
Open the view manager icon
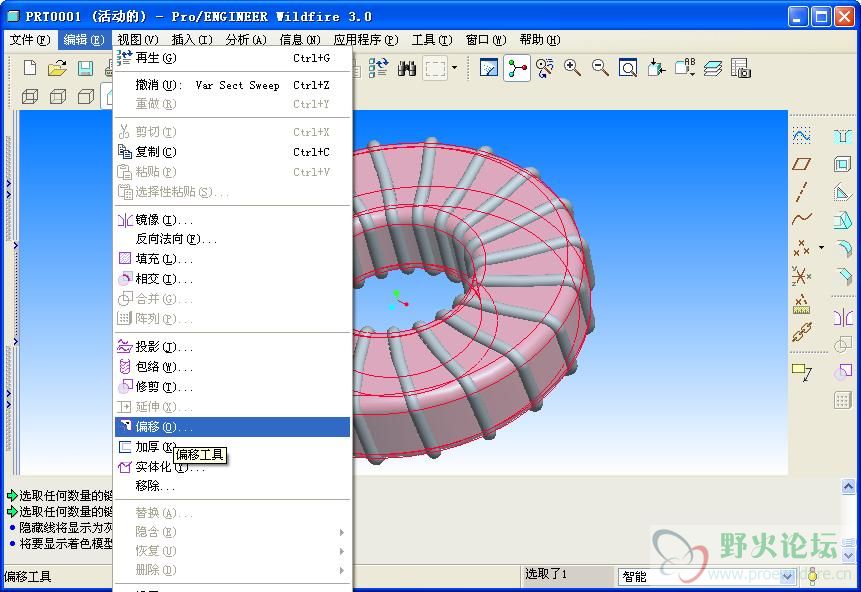(741, 68)
